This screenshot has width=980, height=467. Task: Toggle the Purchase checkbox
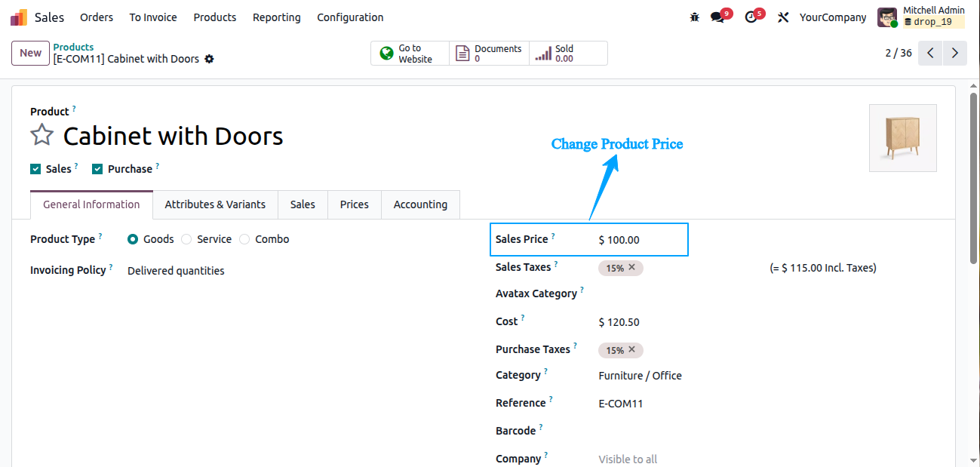tap(97, 169)
